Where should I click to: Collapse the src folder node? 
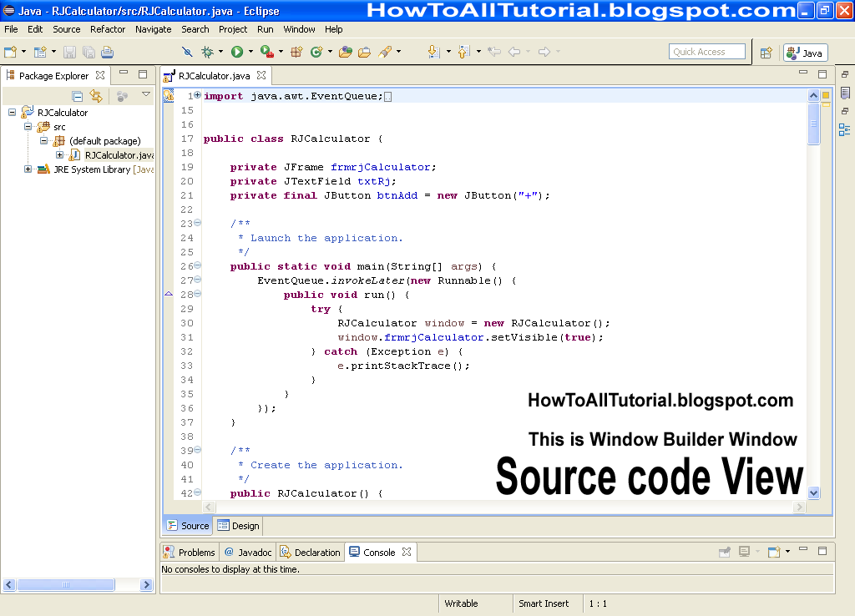pos(28,127)
